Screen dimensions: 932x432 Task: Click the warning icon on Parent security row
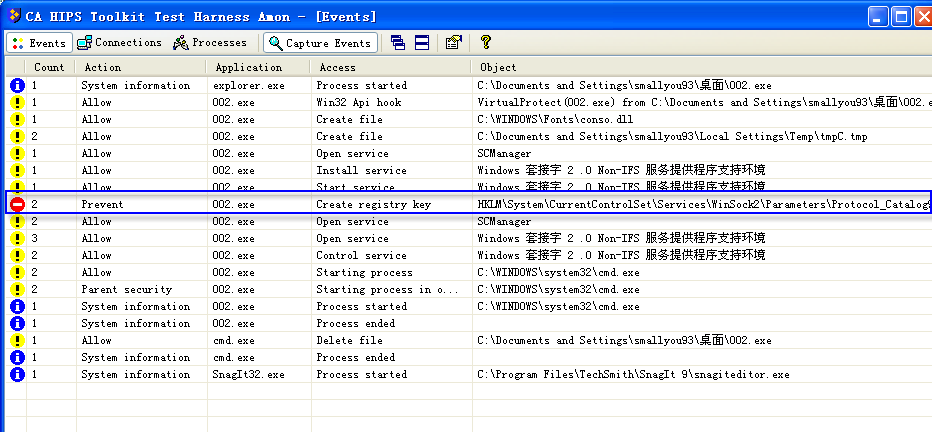click(x=17, y=289)
